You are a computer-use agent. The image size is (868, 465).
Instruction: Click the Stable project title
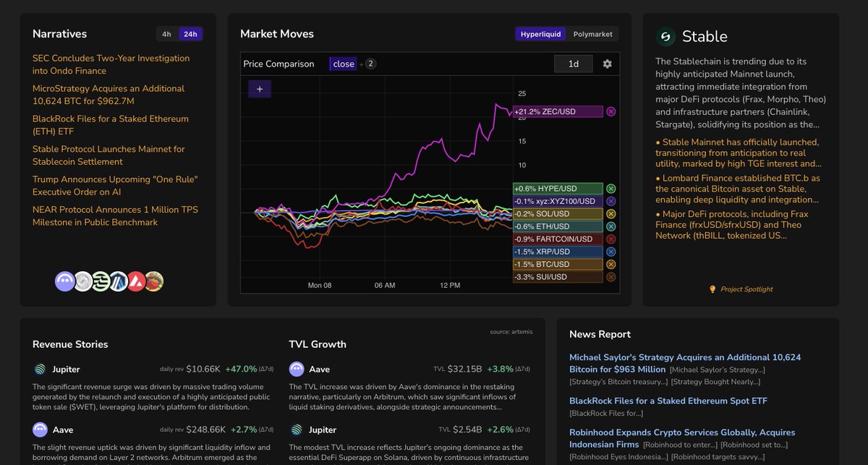(705, 37)
